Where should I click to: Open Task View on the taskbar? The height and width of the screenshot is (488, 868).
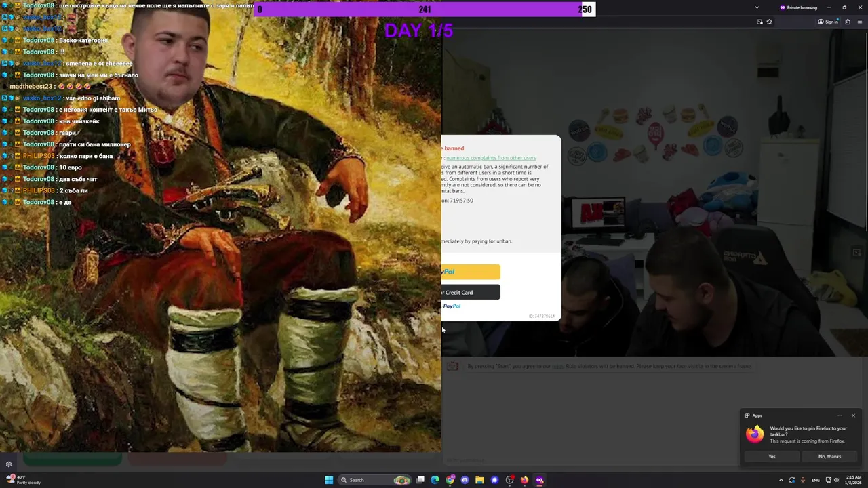[420, 480]
